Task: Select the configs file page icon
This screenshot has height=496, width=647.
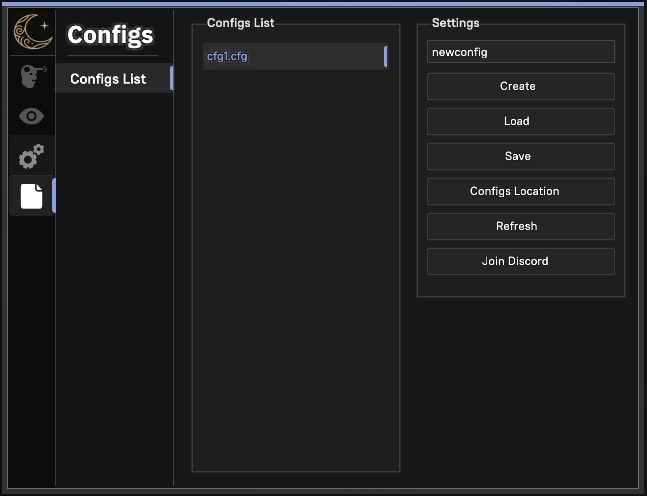Action: coord(32,196)
